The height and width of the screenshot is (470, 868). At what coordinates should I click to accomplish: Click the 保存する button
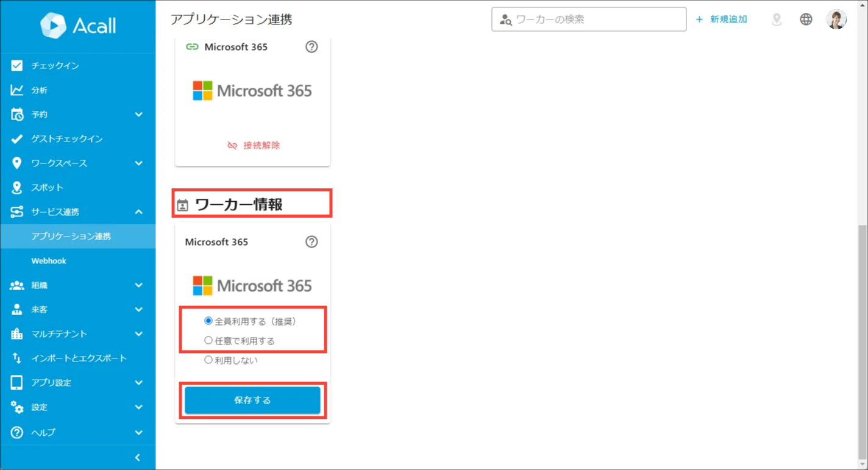tap(252, 401)
